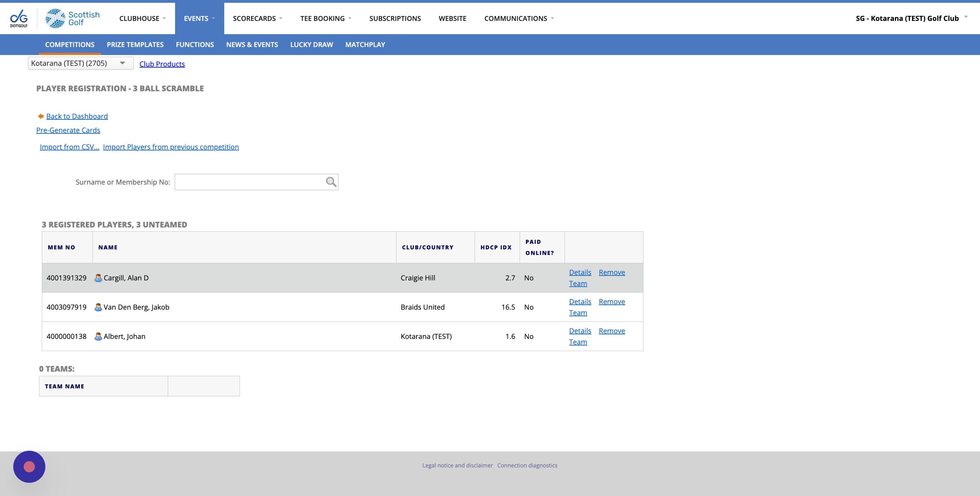This screenshot has height=496, width=980.
Task: Open the Subscriptions menu item
Action: (394, 18)
